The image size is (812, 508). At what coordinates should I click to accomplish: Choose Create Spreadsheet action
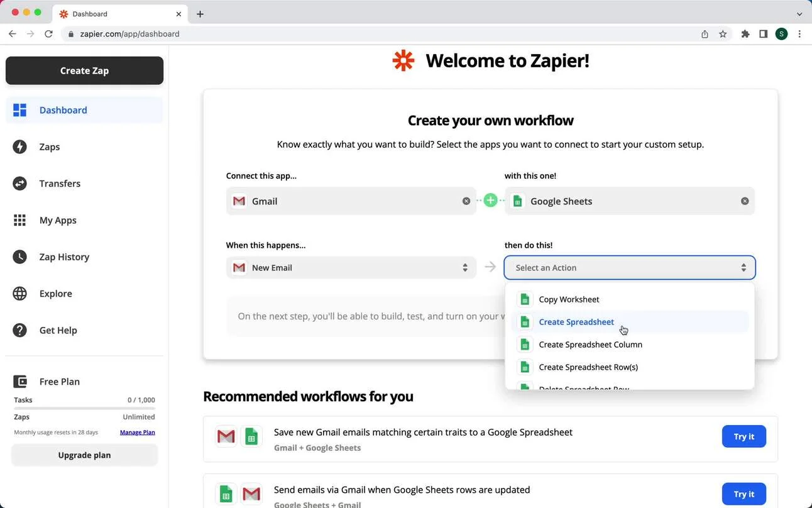(630, 322)
